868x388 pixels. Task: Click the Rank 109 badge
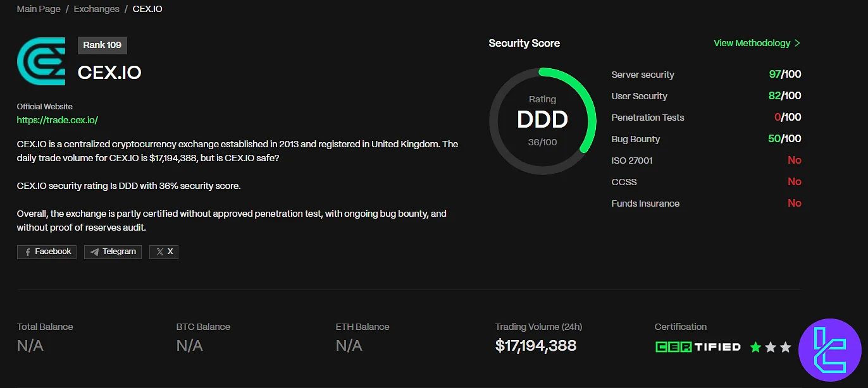(102, 45)
